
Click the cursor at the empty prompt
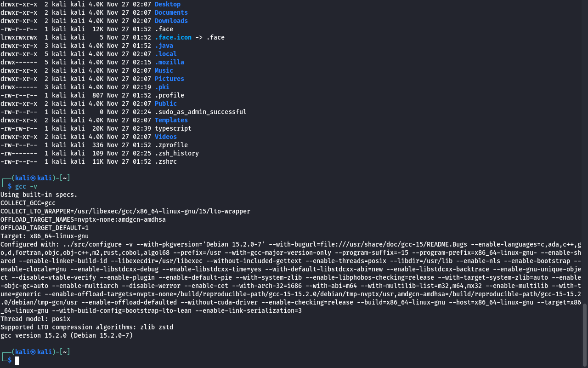coord(17,360)
